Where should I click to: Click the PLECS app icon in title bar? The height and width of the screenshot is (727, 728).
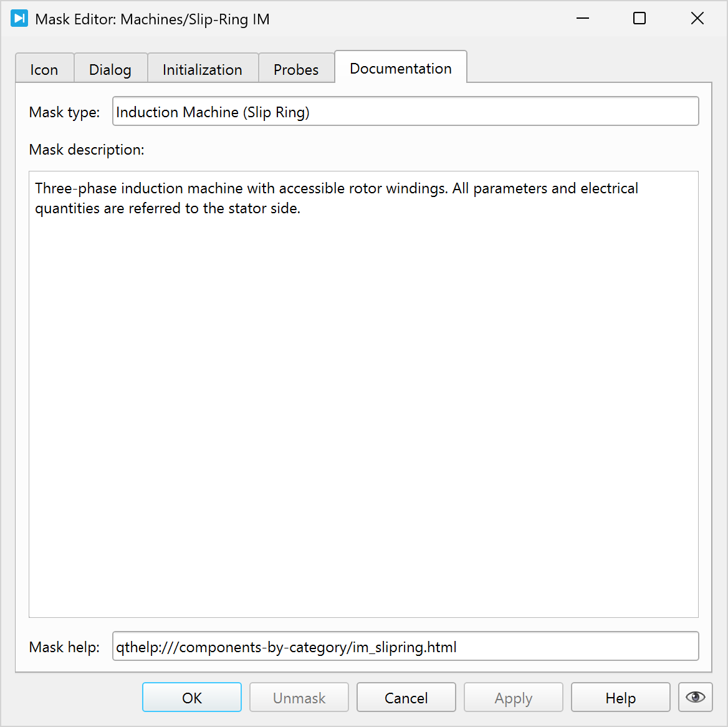[19, 19]
